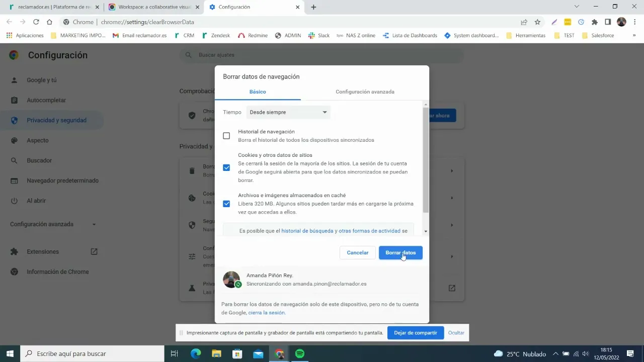Open the extensions puzzle icon
Image resolution: width=644 pixels, height=362 pixels.
point(595,22)
